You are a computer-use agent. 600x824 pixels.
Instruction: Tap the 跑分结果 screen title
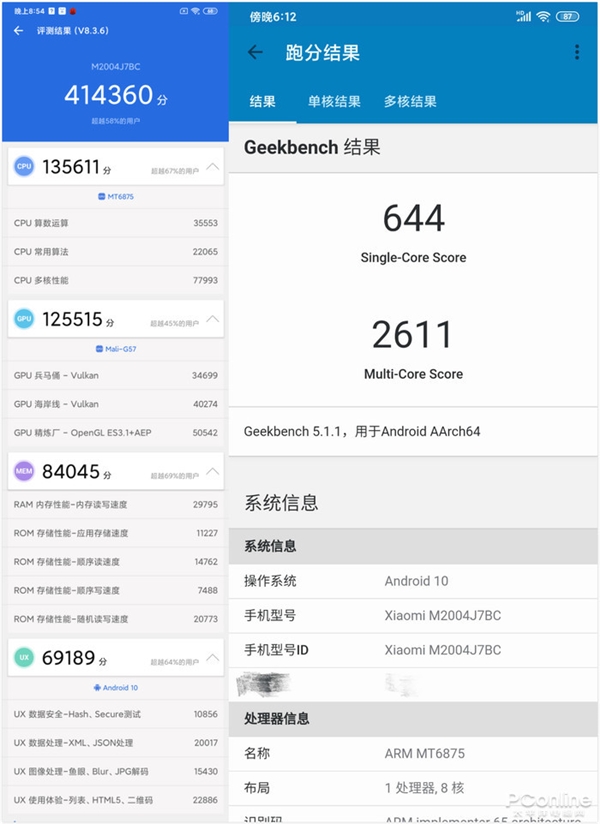click(x=323, y=53)
